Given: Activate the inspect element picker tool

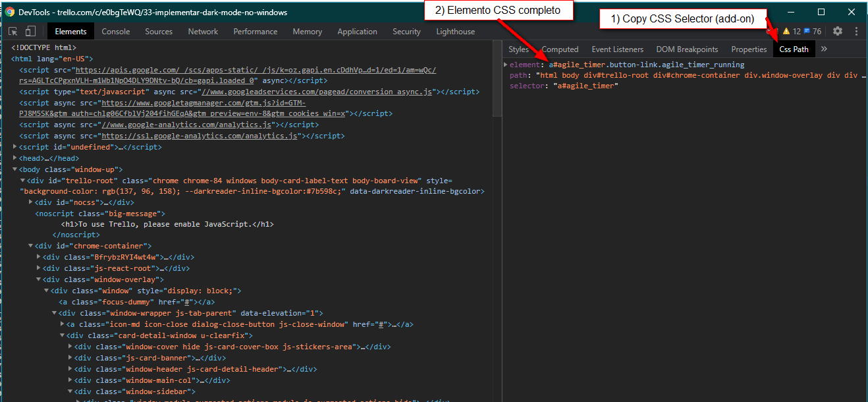Looking at the screenshot, I should click(x=13, y=32).
